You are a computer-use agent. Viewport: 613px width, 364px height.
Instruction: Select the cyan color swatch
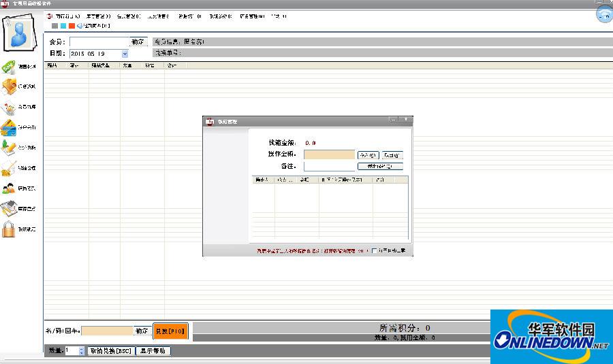(63, 26)
